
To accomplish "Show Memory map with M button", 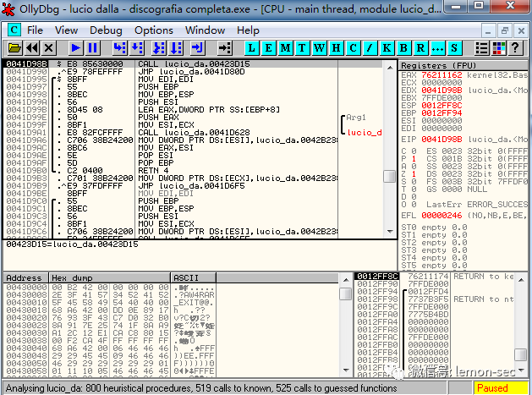I will [285, 48].
